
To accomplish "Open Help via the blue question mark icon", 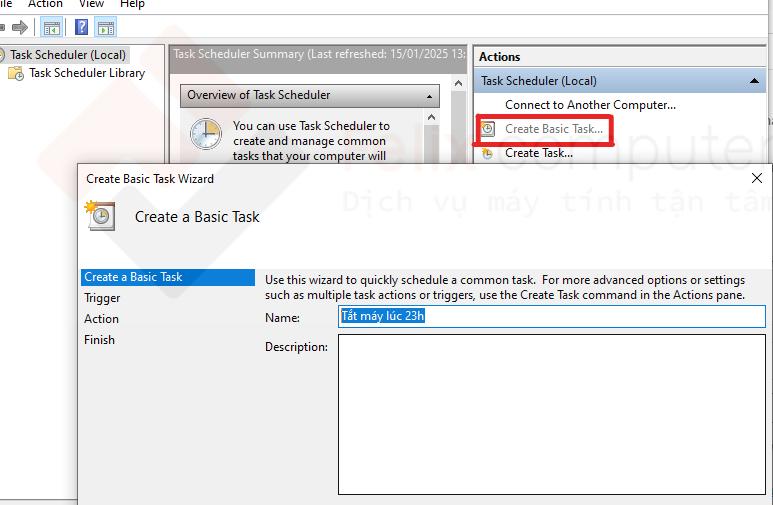I will tap(82, 27).
